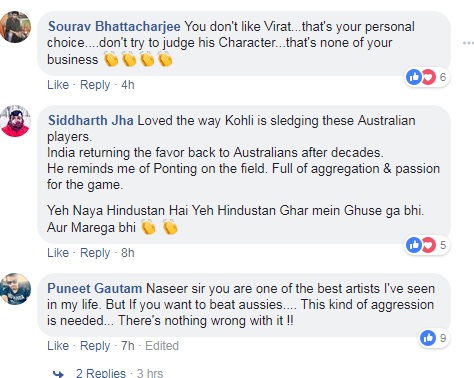Click the Puneet Gautam name link

pos(95,288)
